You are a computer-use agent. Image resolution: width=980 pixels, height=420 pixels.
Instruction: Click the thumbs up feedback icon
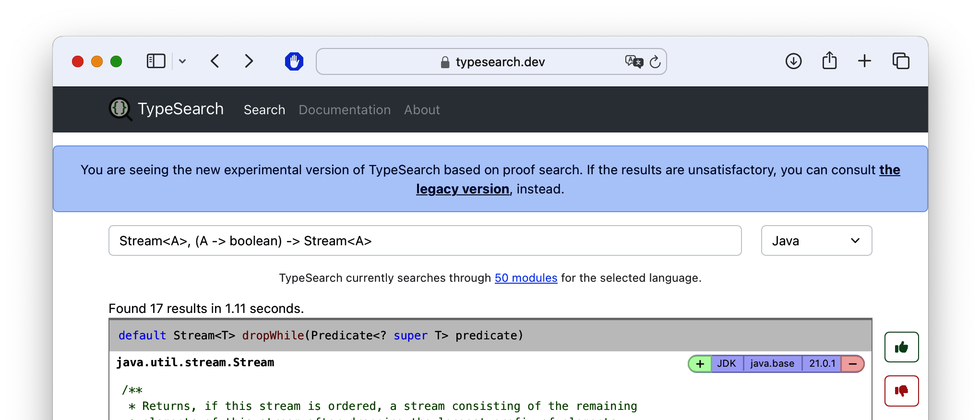click(x=901, y=347)
